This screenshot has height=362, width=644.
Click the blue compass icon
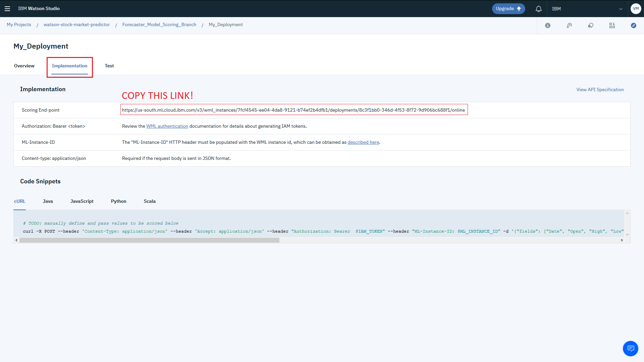tap(634, 25)
